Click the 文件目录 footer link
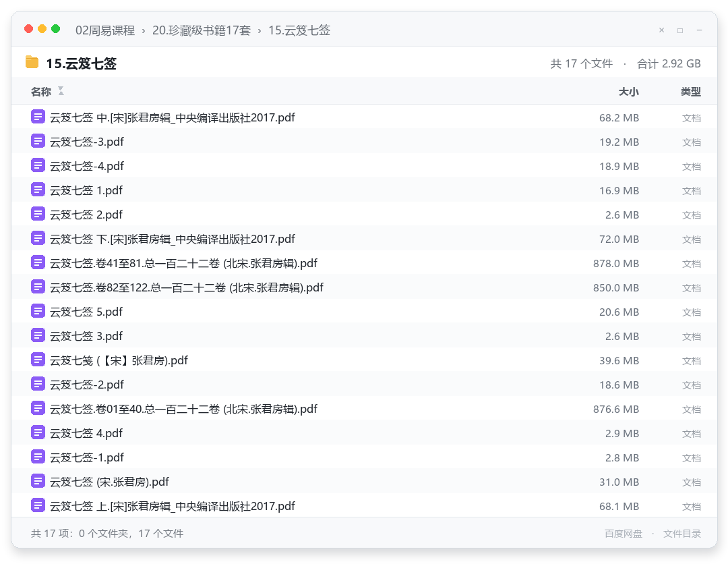This screenshot has height=564, width=728. [x=682, y=534]
